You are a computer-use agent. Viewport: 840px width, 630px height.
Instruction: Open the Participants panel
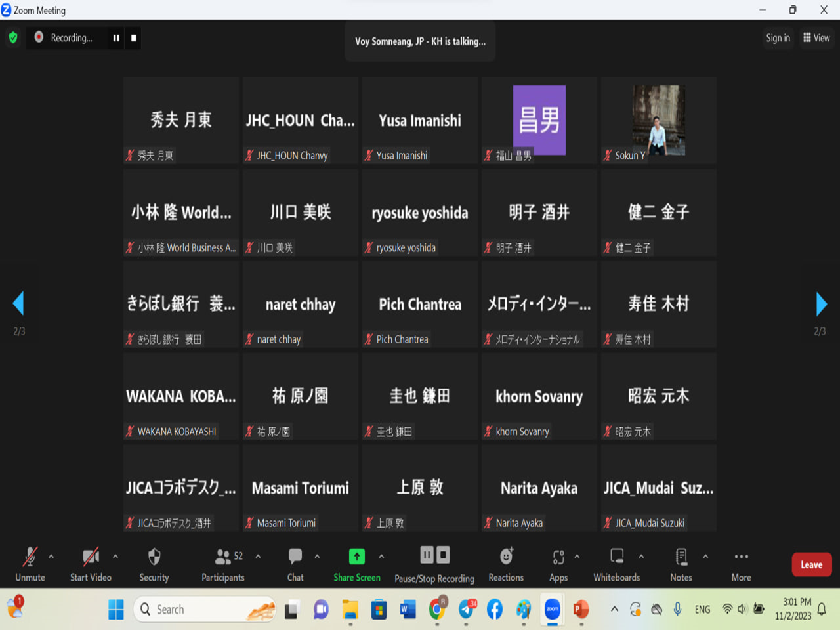[223, 564]
